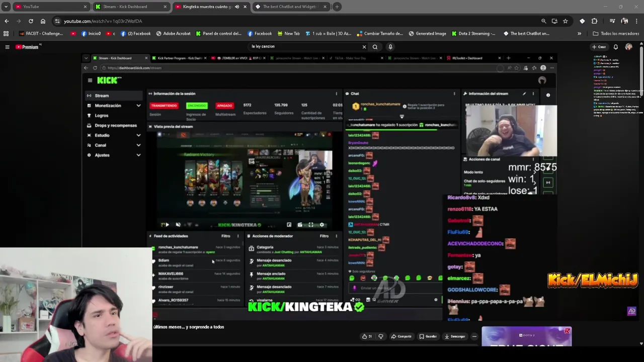Start voice search with the microphone
The image size is (644, 362).
point(390,47)
